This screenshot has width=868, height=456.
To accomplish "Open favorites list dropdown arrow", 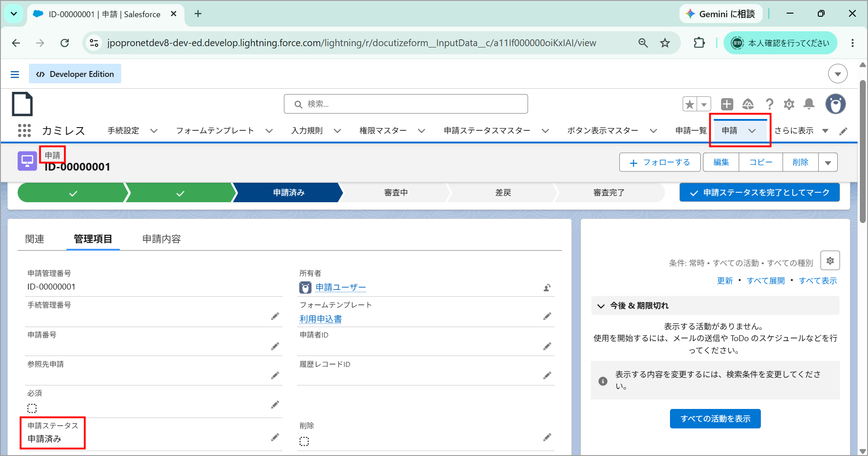I will click(704, 104).
